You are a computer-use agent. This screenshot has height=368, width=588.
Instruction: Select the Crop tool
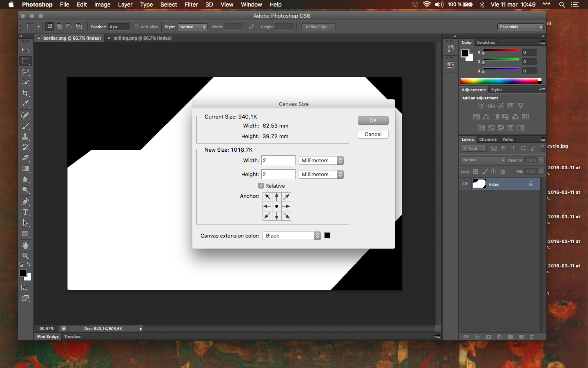[x=25, y=93]
